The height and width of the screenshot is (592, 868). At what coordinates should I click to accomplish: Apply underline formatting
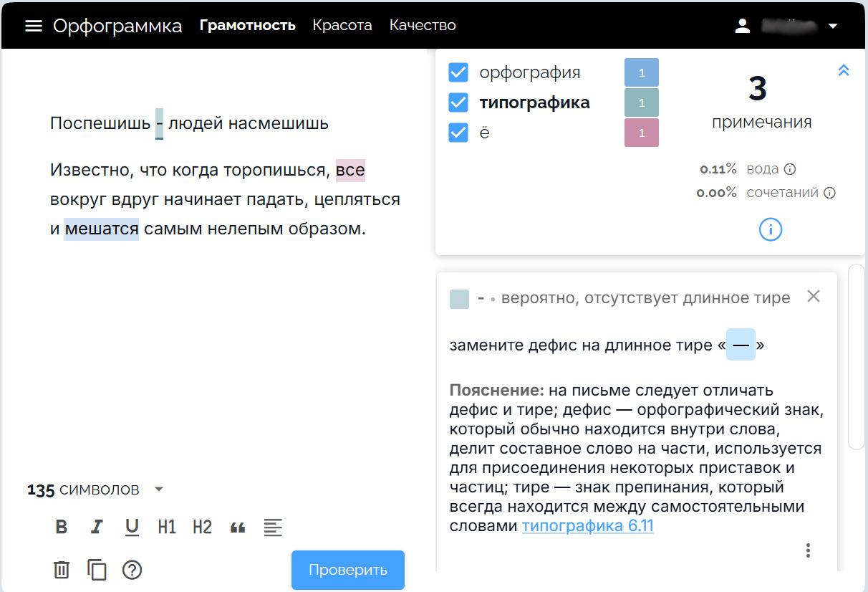[132, 527]
